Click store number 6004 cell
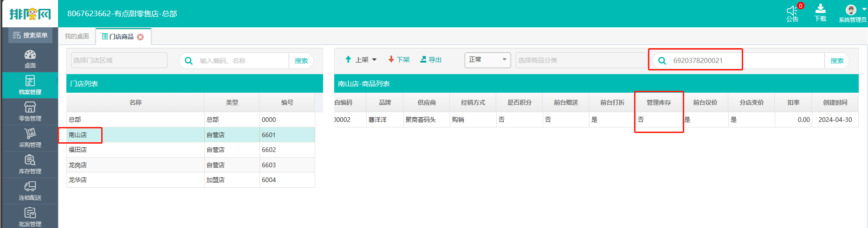Screen dimensions: 868x228 (x=287, y=180)
